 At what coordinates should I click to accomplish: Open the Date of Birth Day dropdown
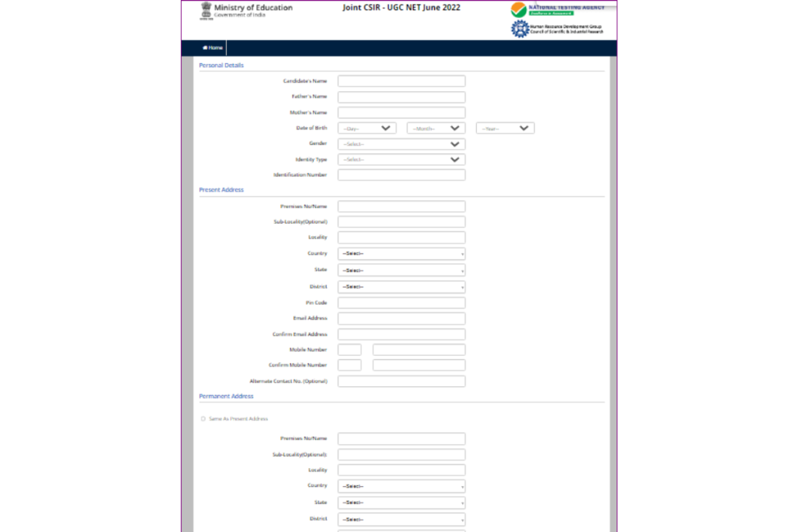(367, 128)
